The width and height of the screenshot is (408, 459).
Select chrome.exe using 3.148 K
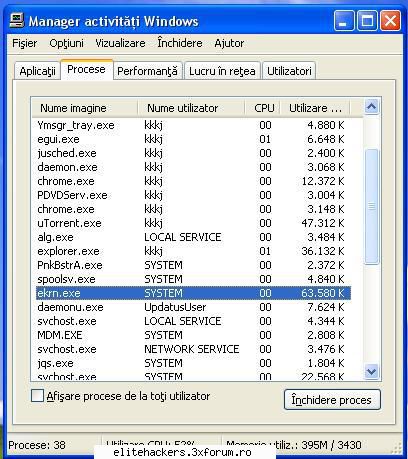tap(192, 209)
